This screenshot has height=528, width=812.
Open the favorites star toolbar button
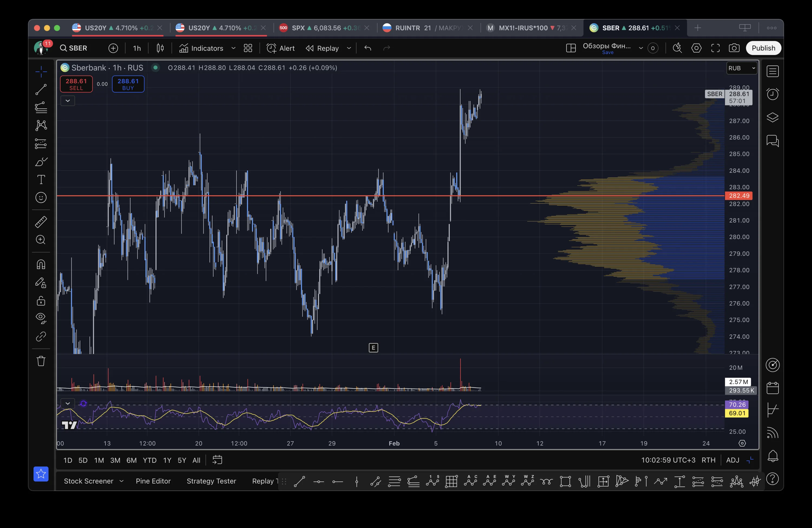click(41, 474)
